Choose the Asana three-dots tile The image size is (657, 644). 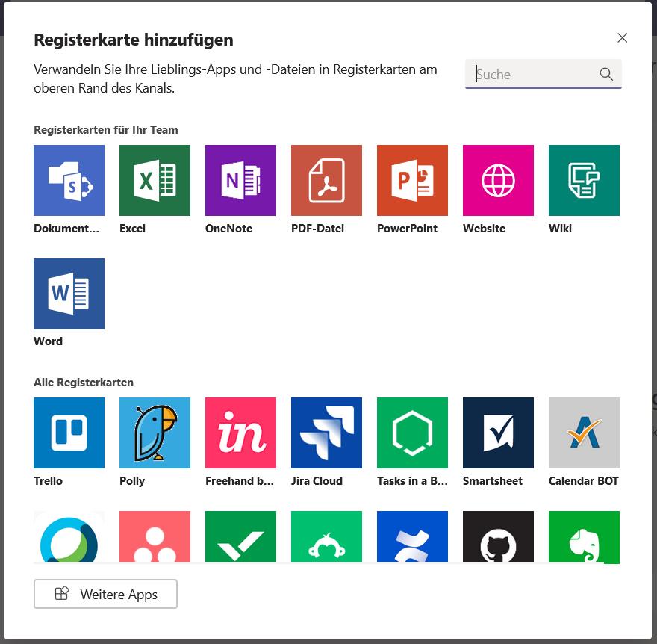[x=155, y=536]
